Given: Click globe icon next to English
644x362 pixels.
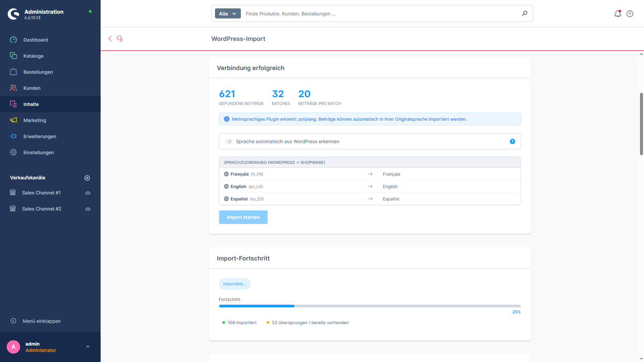Looking at the screenshot, I should [x=226, y=186].
